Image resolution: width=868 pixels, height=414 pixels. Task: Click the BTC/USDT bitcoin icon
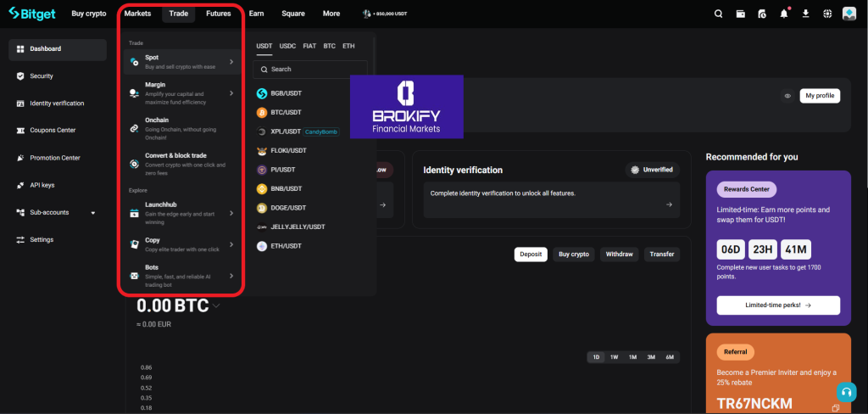click(262, 113)
